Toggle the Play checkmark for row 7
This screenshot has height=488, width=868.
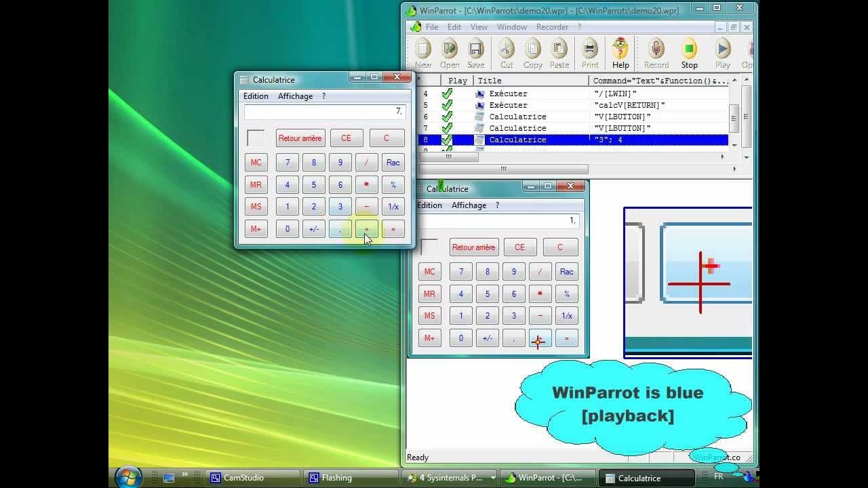pyautogui.click(x=447, y=128)
